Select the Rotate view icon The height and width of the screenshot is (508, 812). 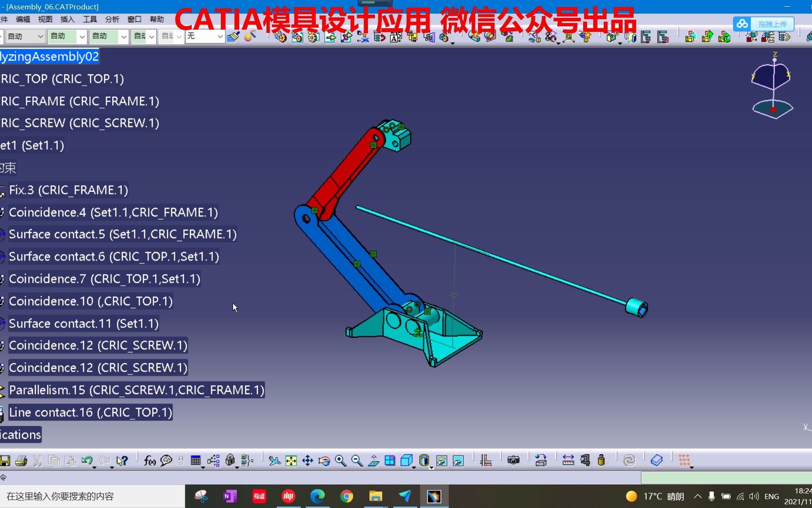(x=324, y=460)
